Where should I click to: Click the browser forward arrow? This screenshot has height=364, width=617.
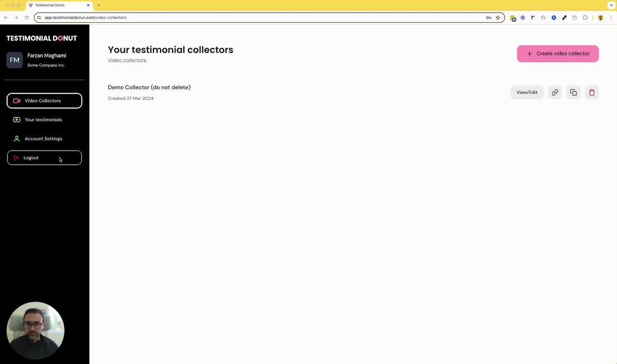point(16,18)
